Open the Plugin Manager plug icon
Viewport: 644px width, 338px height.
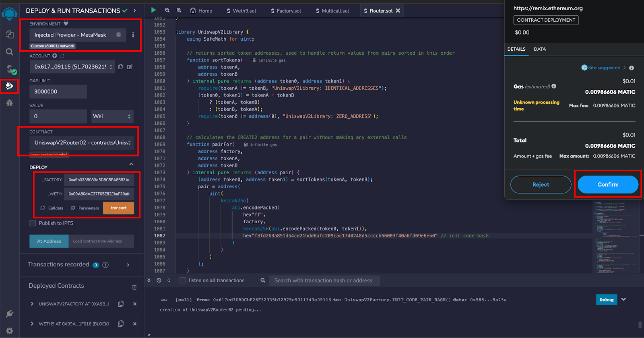click(x=10, y=313)
